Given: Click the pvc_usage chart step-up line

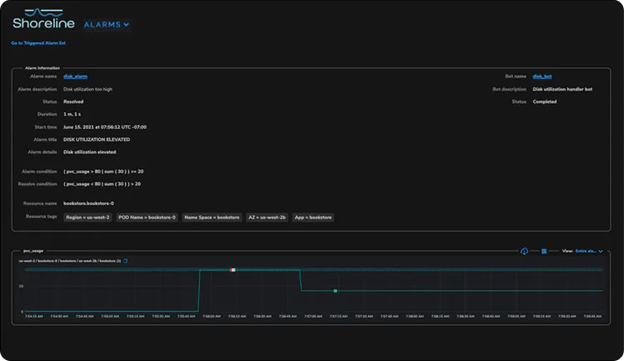Looking at the screenshot, I should tap(199, 291).
